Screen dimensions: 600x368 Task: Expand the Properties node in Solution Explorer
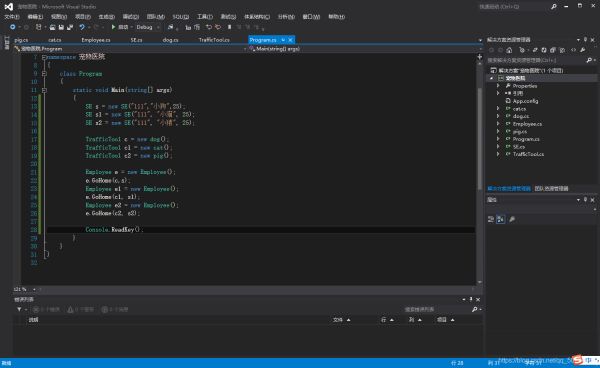click(498, 86)
